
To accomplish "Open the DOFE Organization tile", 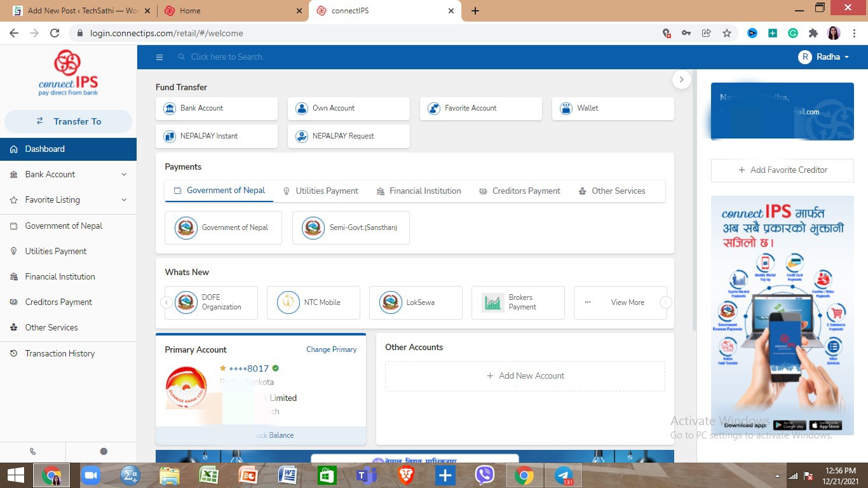I will [211, 302].
